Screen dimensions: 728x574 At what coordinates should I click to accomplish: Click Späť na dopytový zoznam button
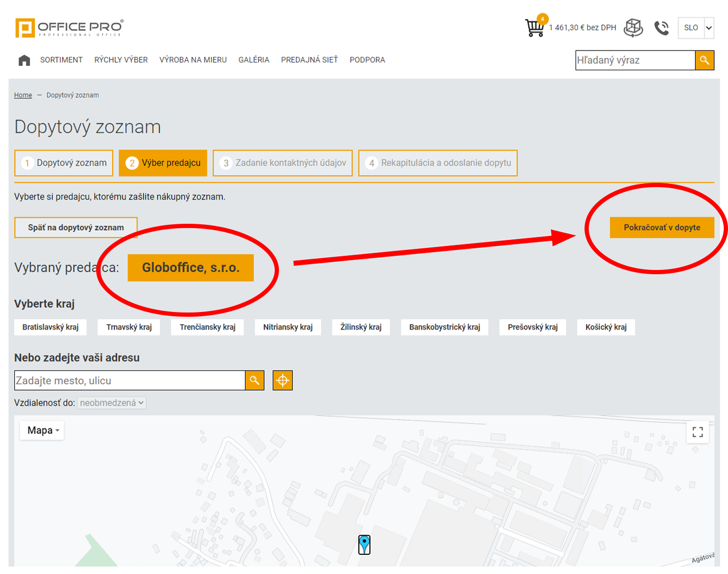(x=76, y=227)
